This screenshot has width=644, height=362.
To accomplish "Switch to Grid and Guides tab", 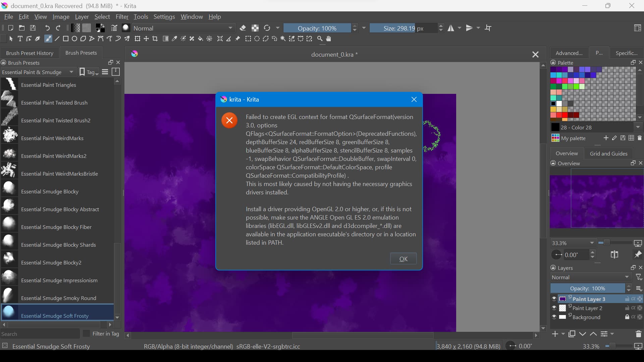I will click(608, 154).
